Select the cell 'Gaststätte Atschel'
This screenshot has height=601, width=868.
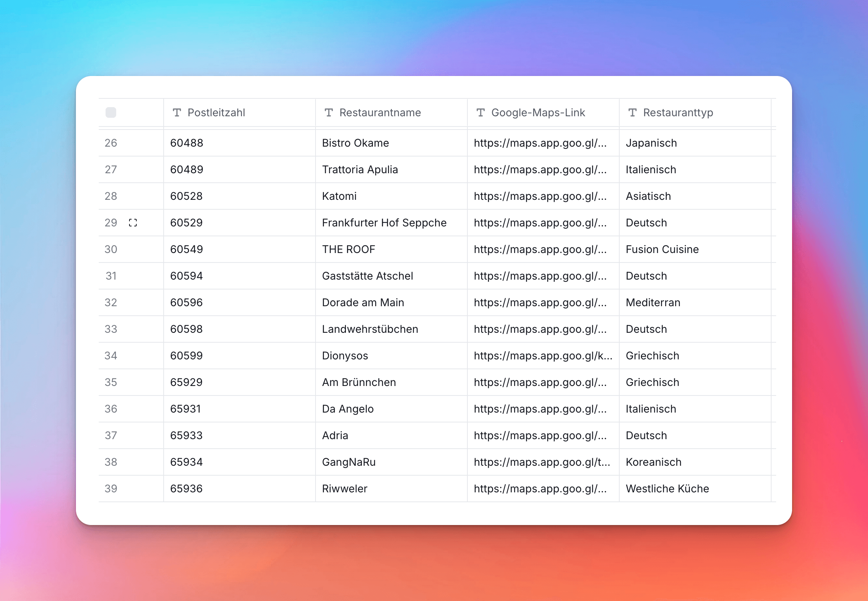click(x=391, y=276)
